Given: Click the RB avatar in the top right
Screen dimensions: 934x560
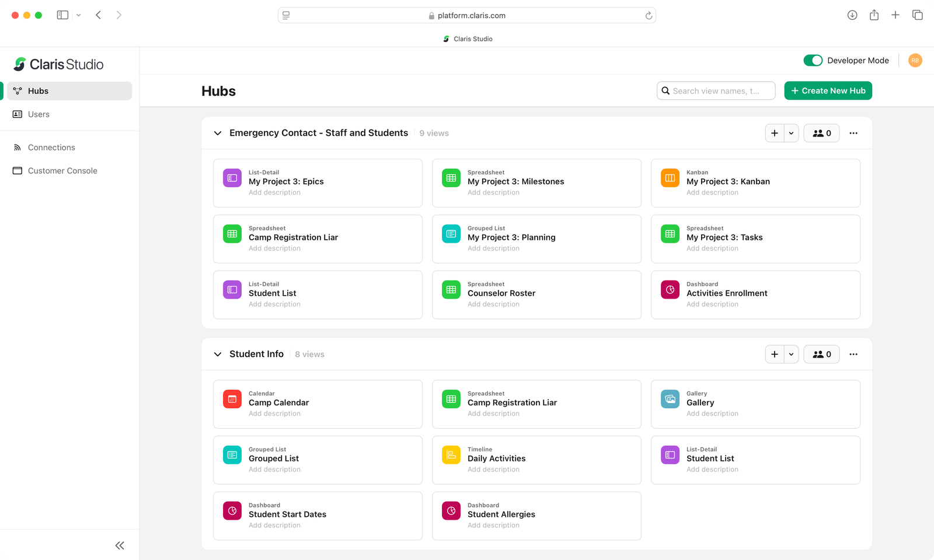Looking at the screenshot, I should pyautogui.click(x=915, y=60).
